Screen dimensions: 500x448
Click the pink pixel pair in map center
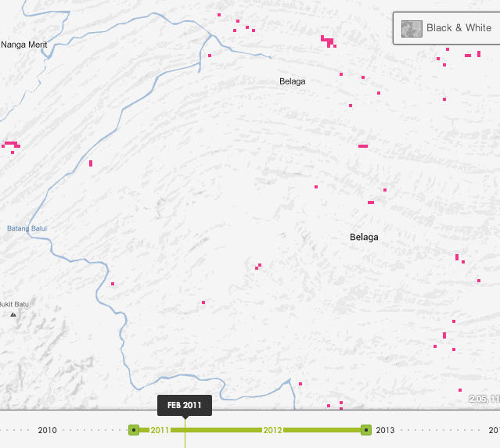click(x=258, y=267)
